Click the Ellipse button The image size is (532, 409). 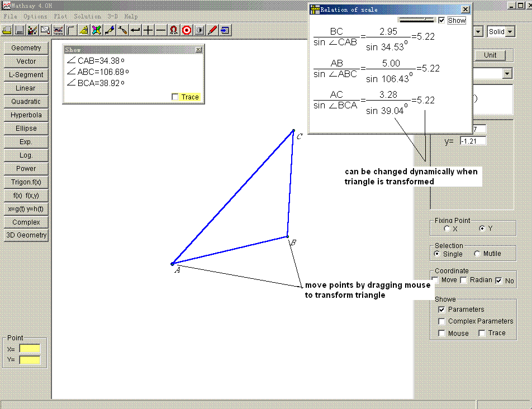[26, 128]
